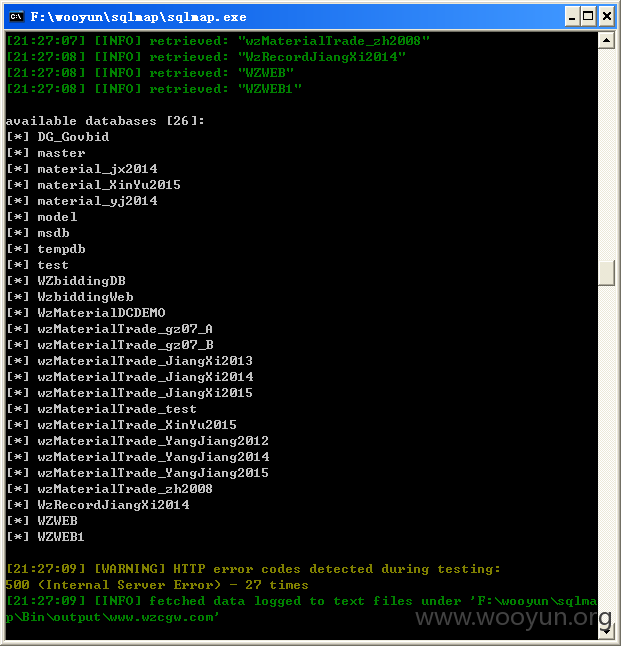
Task: Click the WzRecordJiangXi2014 list entry
Action: (98, 505)
